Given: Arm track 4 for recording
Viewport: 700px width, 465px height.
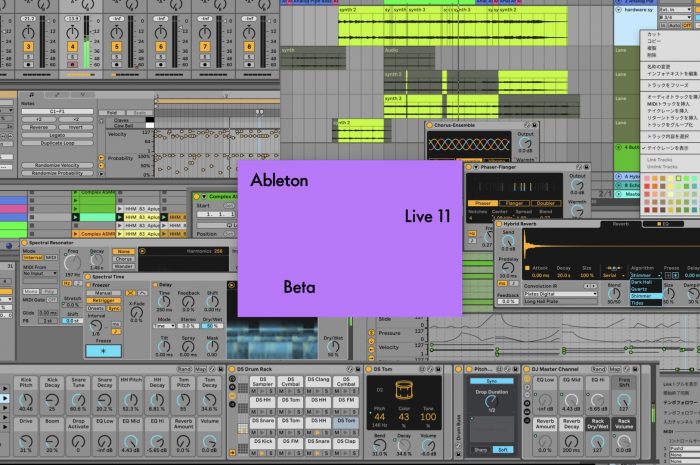Looking at the screenshot, I should [x=72, y=65].
